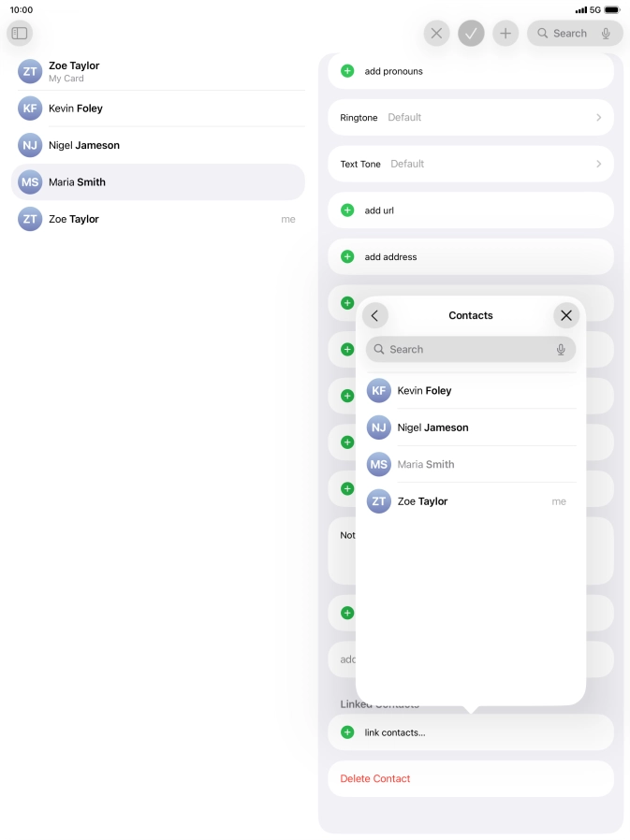Toggle the sidebar panel icon
Image resolution: width=630 pixels, height=840 pixels.
(20, 34)
